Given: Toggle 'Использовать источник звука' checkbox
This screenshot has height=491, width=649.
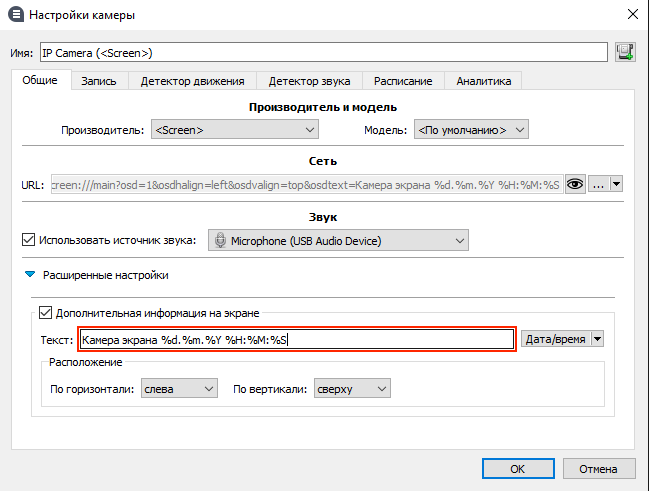Looking at the screenshot, I should (x=28, y=240).
